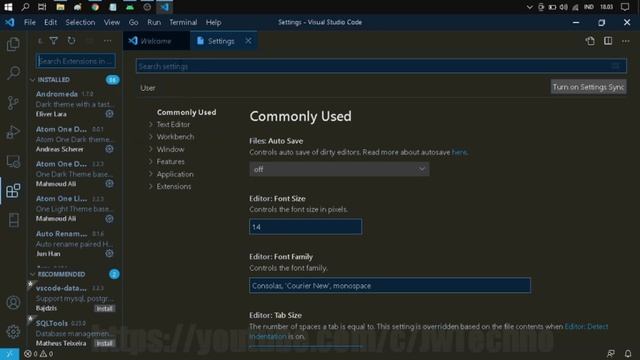Open Windows taskbar search
The width and height of the screenshot is (640, 360).
(25, 7)
